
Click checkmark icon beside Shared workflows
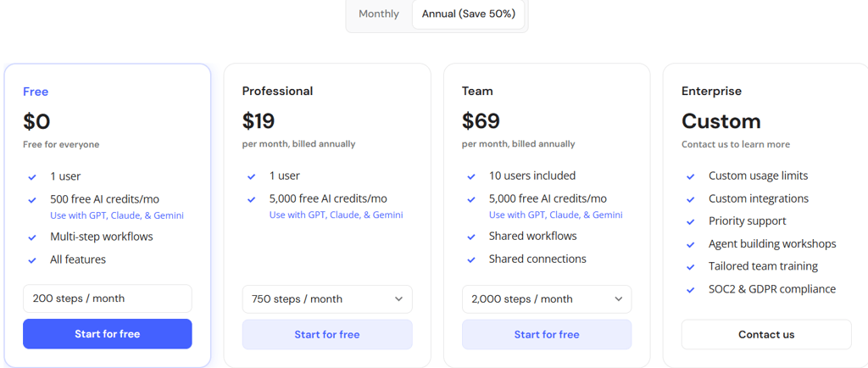coord(471,237)
